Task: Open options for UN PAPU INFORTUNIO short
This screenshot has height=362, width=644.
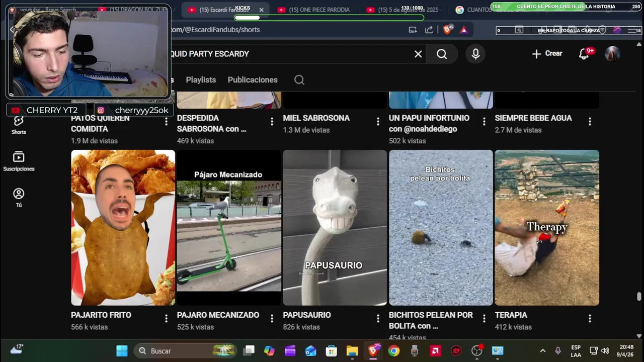Action: pos(484,121)
